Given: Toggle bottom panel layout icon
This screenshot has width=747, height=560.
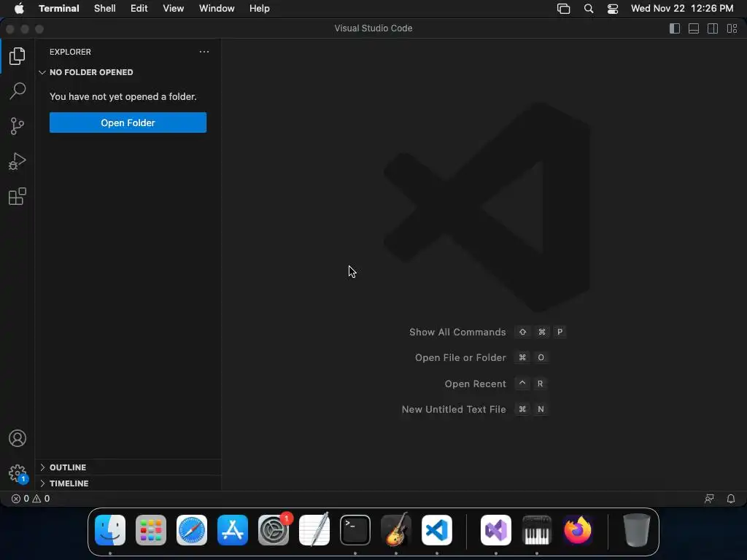Looking at the screenshot, I should point(694,28).
